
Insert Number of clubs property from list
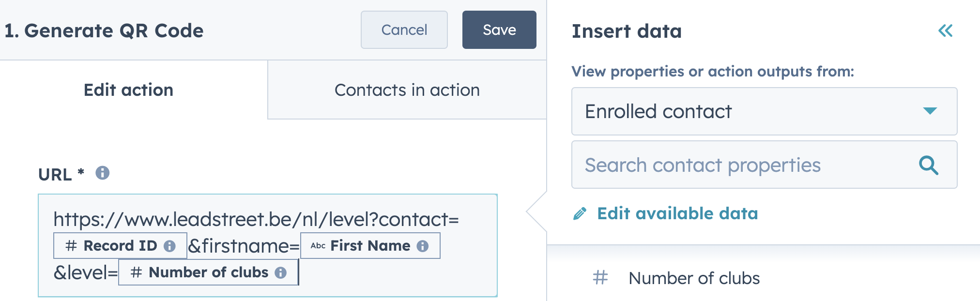tap(694, 278)
